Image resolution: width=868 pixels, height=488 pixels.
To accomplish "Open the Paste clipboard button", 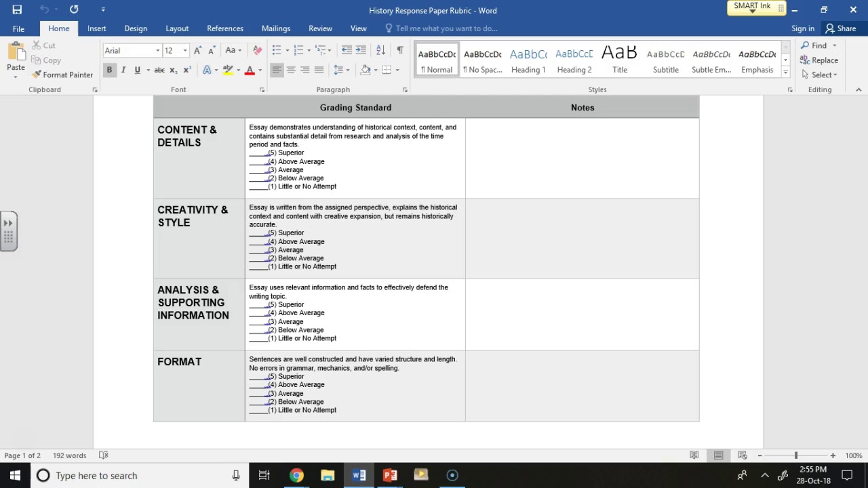I will (x=16, y=59).
